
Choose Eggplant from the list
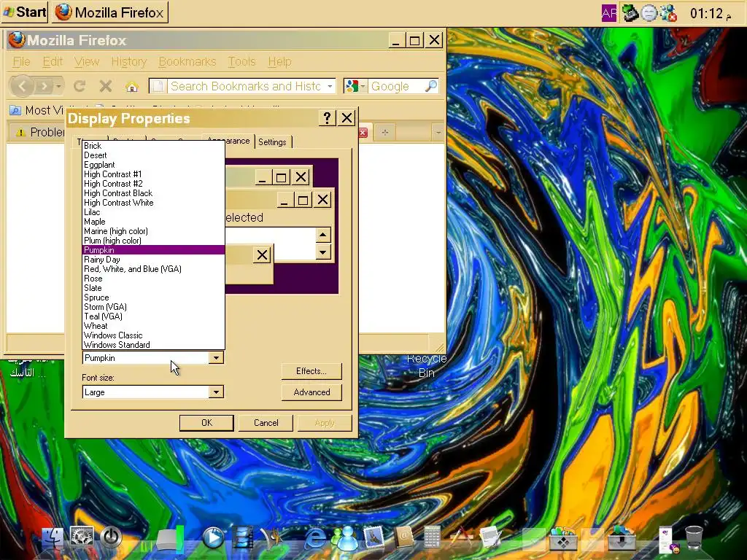click(x=153, y=165)
